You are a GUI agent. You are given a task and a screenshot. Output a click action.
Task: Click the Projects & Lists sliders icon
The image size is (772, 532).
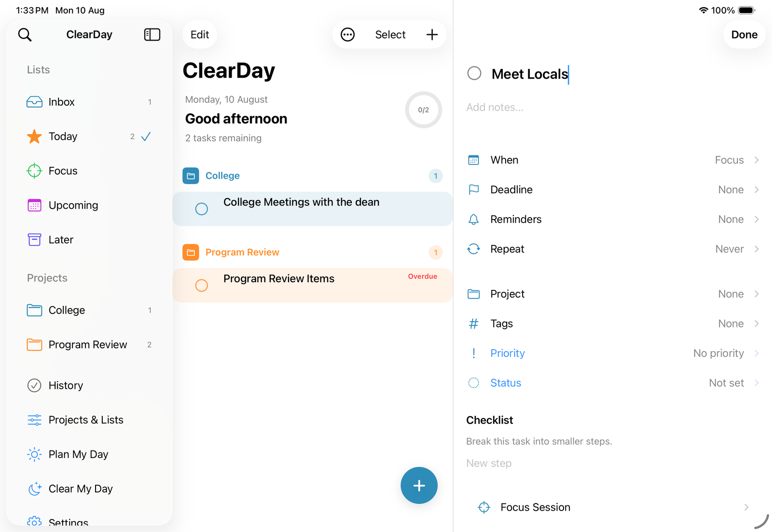pos(34,420)
